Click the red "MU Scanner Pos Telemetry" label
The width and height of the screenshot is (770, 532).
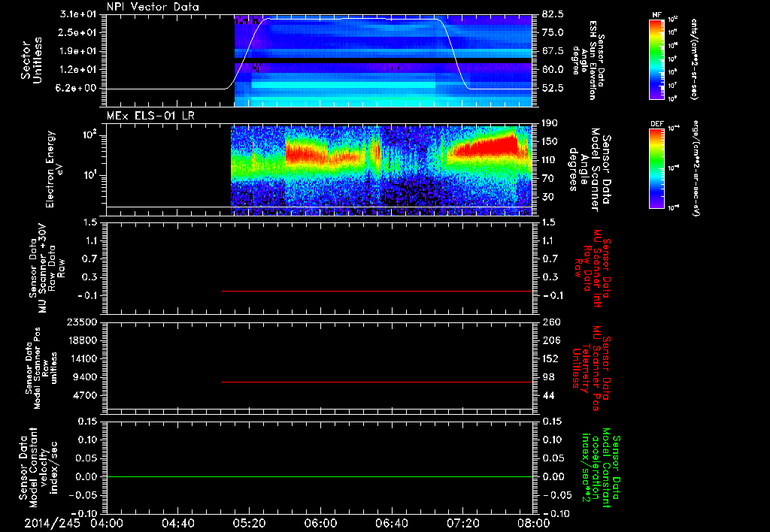591,368
